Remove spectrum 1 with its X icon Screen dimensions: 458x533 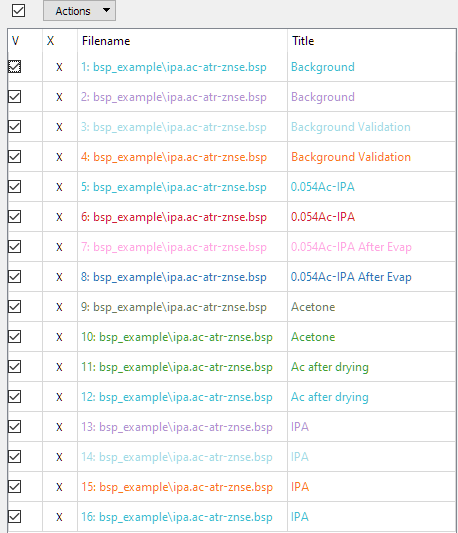[59, 67]
